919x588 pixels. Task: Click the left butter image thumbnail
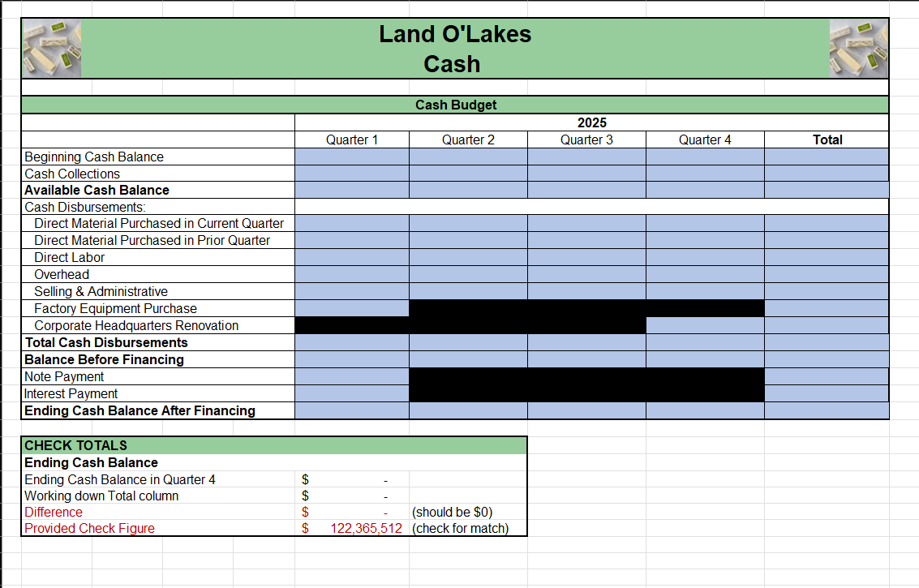(52, 48)
